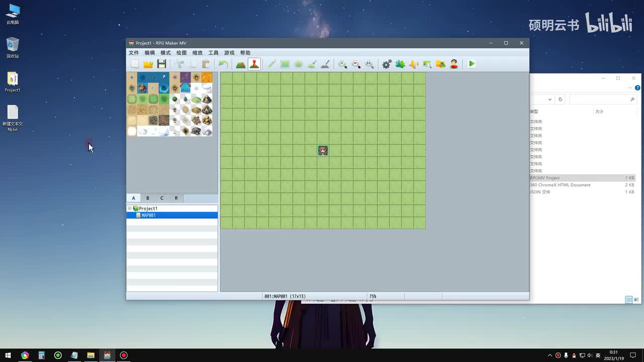Open the Event Searcher icon
Viewport: 644px width, 362px height.
click(427, 64)
